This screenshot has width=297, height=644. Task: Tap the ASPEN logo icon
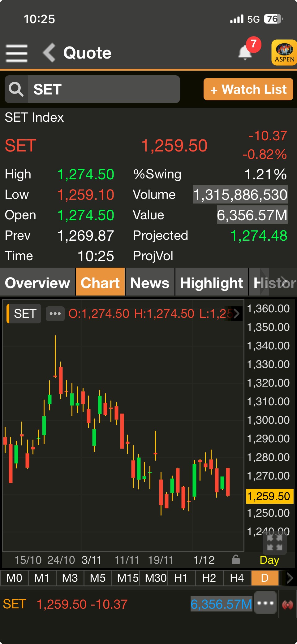click(284, 53)
